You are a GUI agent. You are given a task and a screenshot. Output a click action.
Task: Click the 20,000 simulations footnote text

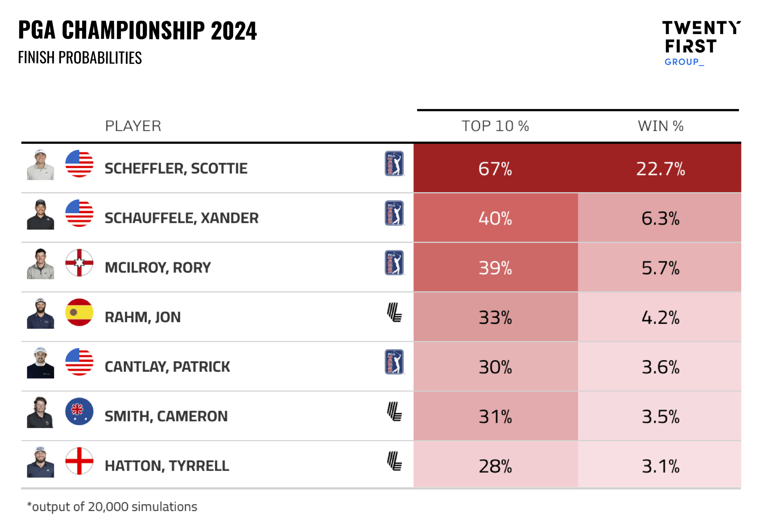pyautogui.click(x=112, y=506)
